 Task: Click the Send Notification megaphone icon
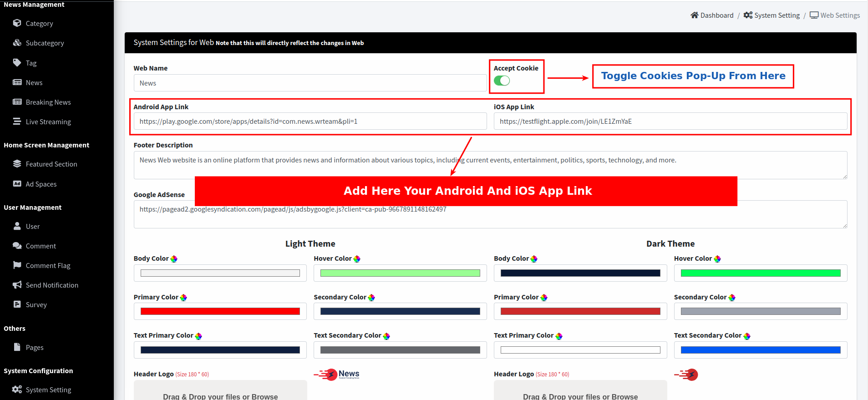(17, 285)
